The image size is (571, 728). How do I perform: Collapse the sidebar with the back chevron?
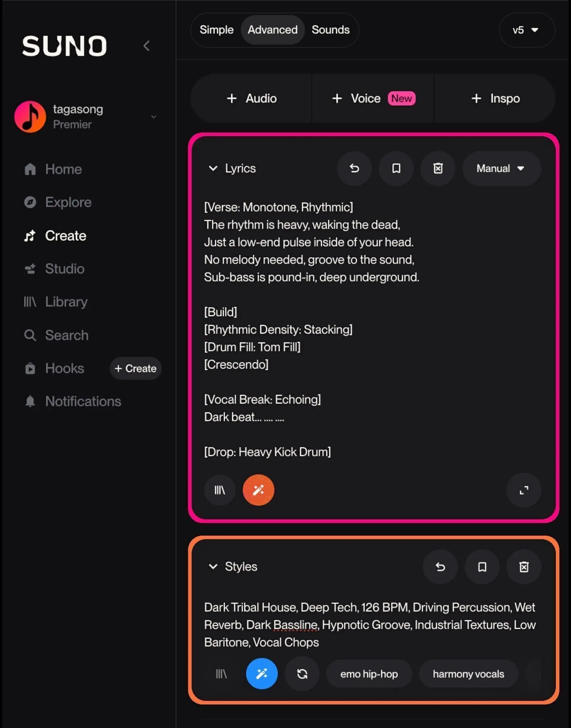(147, 46)
